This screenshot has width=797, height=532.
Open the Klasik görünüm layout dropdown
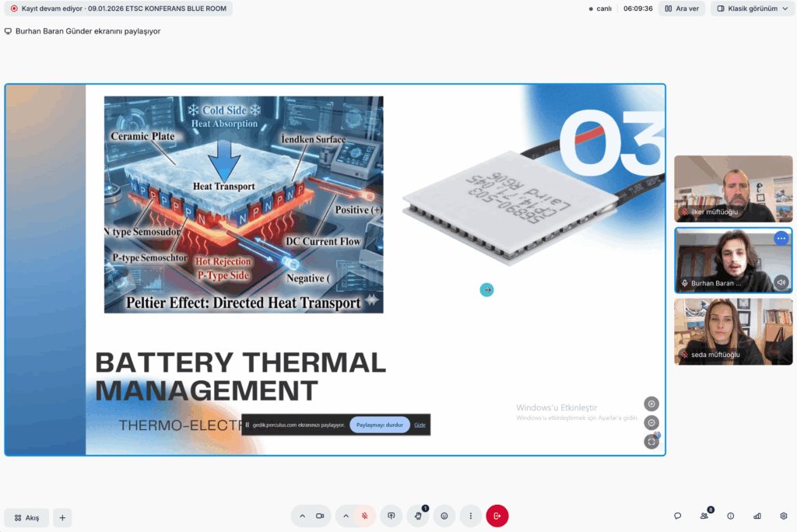point(752,9)
